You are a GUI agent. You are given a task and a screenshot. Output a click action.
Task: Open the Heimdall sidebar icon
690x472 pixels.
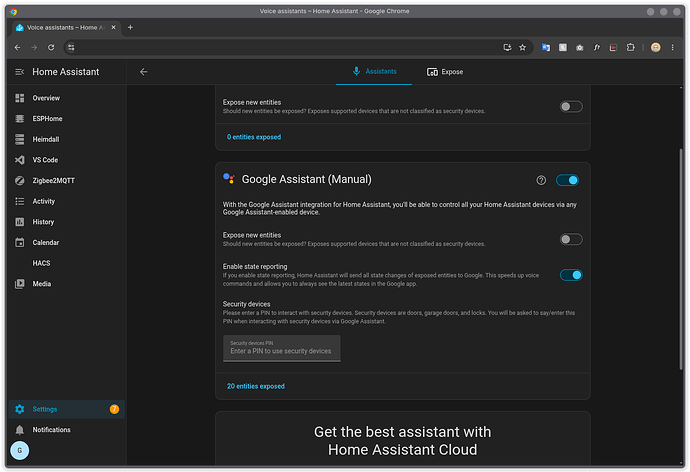(20, 139)
